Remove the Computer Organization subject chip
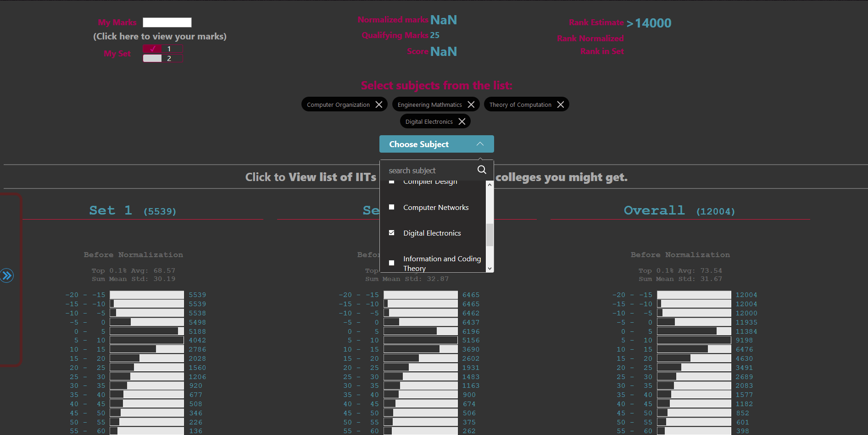This screenshot has height=435, width=868. point(378,104)
